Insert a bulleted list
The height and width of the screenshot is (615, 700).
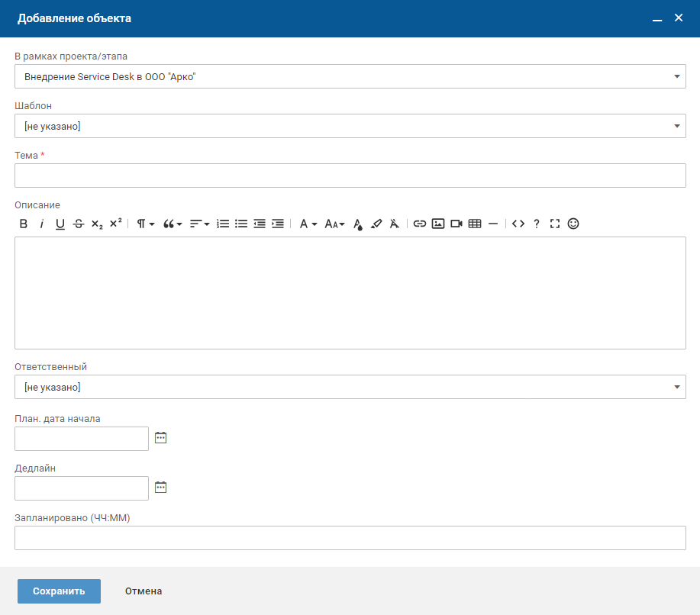click(241, 224)
